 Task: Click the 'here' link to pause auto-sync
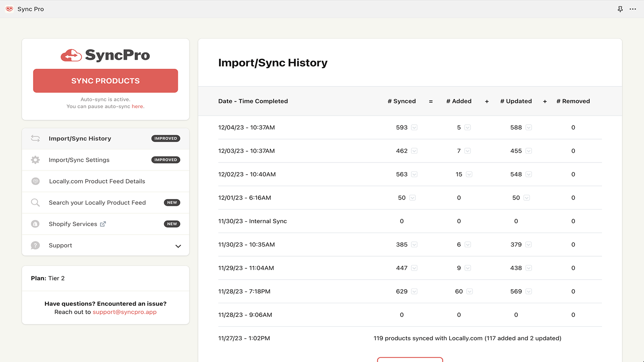pos(137,107)
